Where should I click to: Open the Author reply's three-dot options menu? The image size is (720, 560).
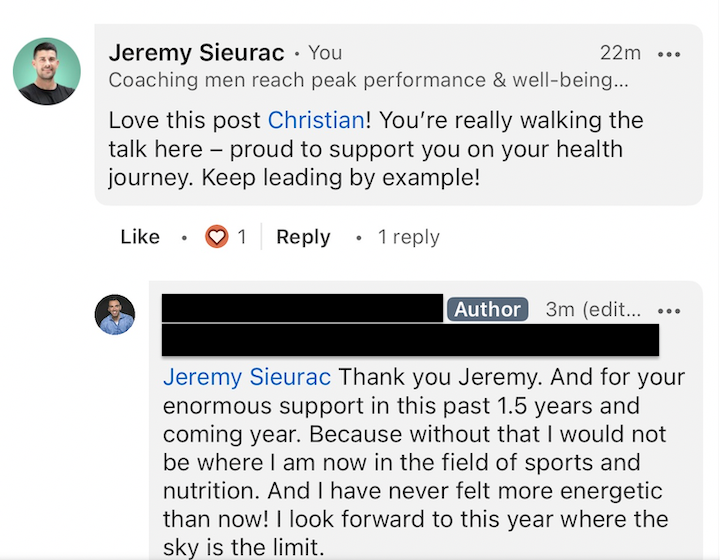coord(669,310)
